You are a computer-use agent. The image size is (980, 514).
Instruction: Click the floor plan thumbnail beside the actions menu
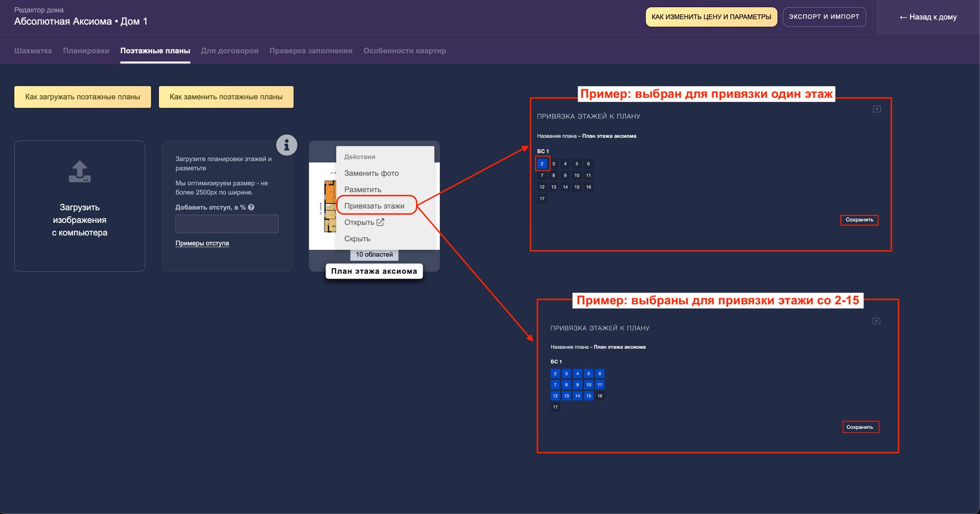(323, 206)
